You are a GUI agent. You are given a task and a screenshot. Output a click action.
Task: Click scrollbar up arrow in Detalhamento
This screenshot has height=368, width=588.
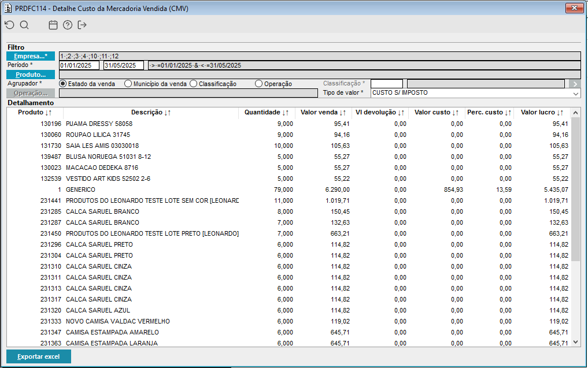[x=576, y=113]
